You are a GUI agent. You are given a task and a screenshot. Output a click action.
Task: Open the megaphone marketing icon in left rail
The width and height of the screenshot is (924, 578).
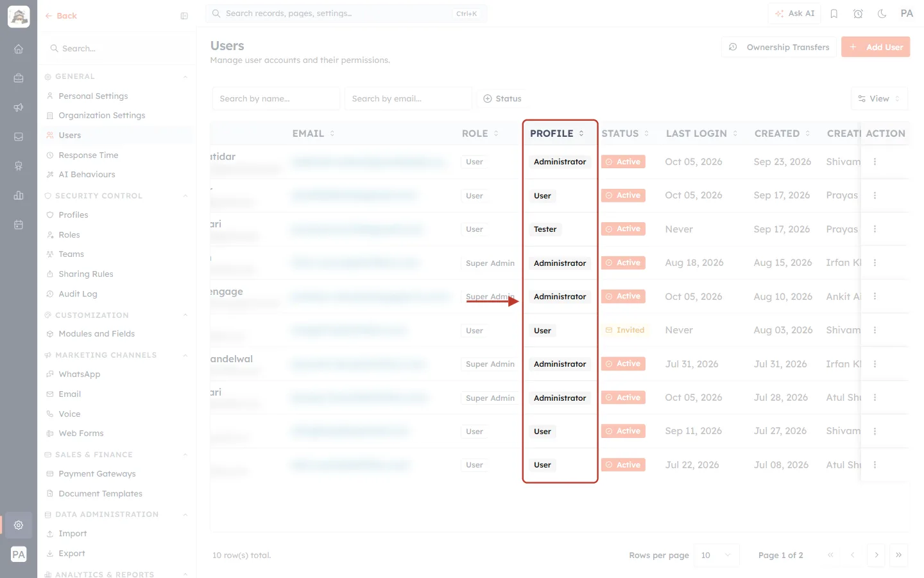(x=19, y=107)
